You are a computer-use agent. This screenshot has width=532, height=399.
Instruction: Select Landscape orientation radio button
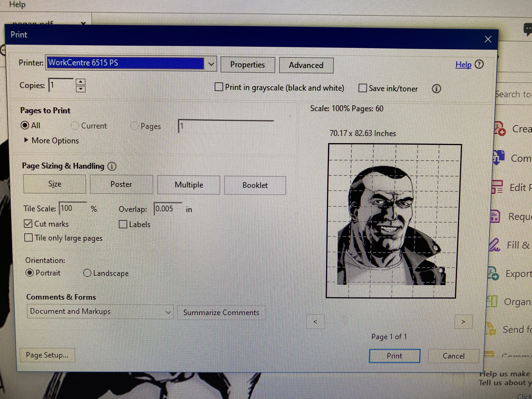[x=87, y=273]
